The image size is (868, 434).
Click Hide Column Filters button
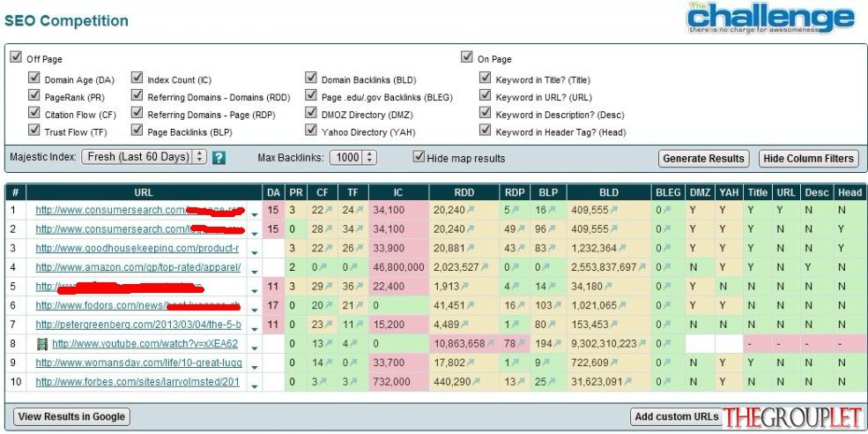click(x=809, y=159)
